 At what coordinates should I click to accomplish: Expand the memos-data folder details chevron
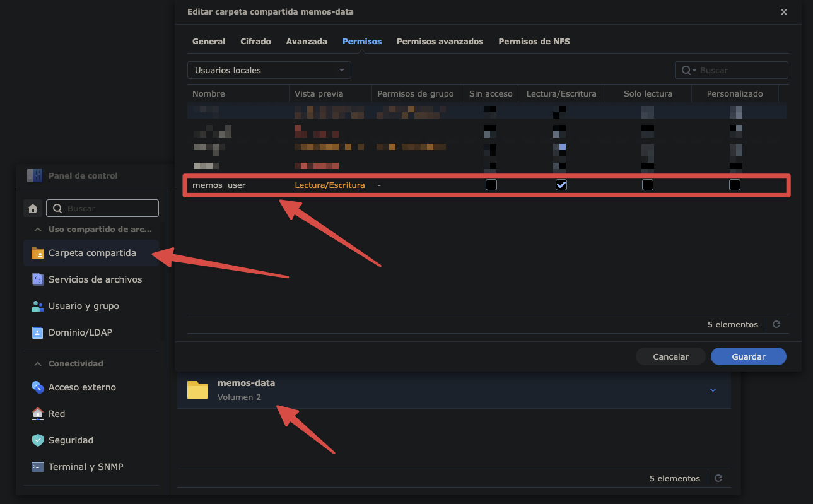[x=713, y=390]
